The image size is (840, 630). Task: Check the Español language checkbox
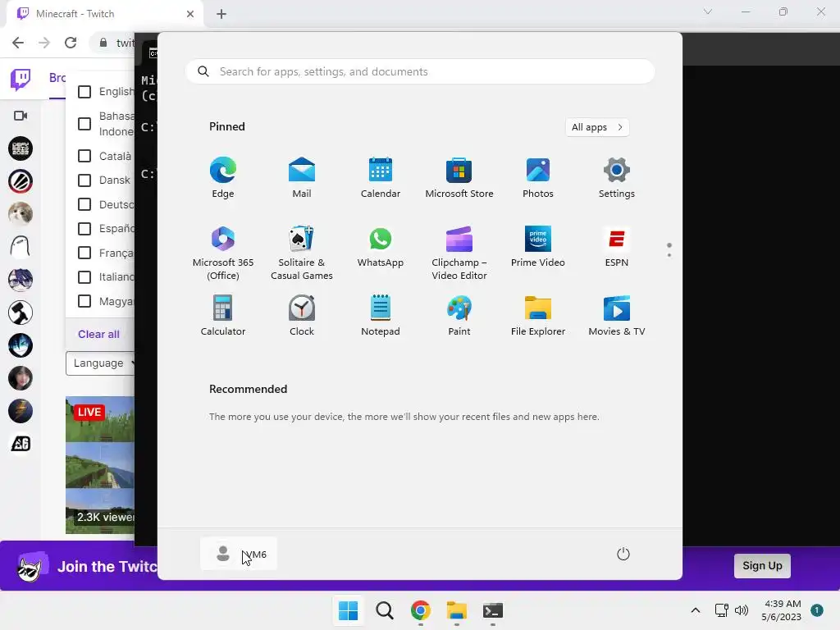click(x=84, y=229)
